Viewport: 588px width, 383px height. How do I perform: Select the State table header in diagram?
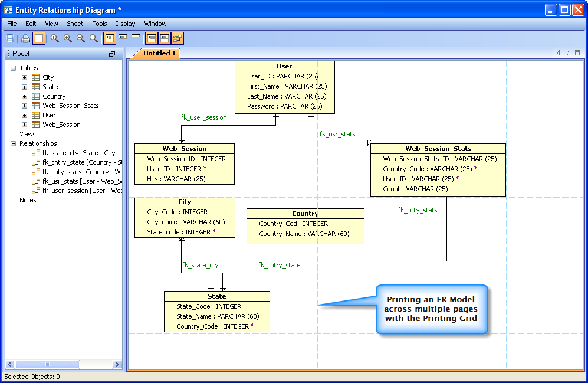tap(217, 296)
